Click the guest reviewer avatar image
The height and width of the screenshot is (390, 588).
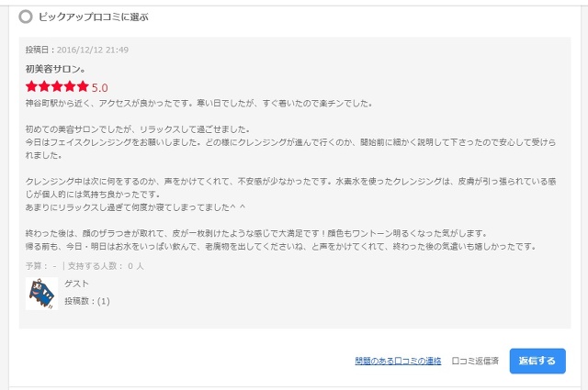pos(41,293)
